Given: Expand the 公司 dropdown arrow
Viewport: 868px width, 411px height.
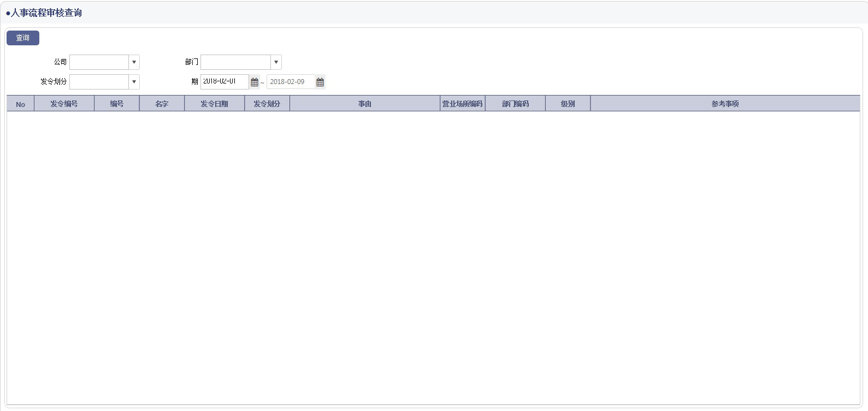Looking at the screenshot, I should tap(134, 62).
